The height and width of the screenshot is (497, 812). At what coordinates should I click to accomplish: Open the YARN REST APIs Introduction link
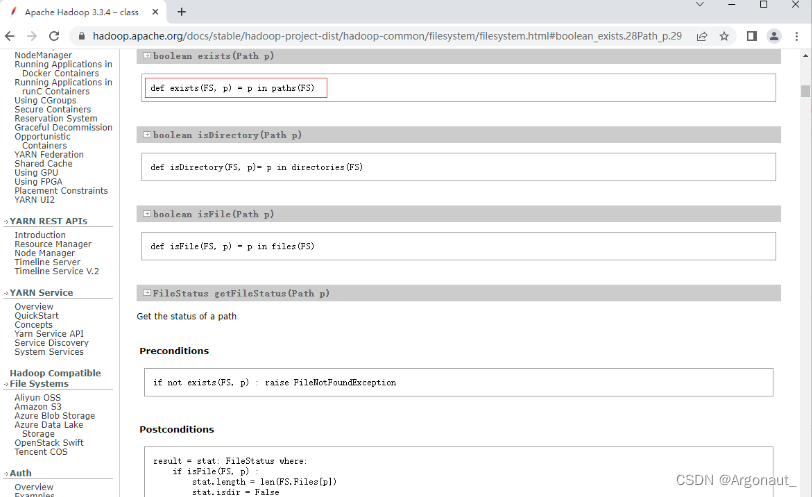[40, 235]
